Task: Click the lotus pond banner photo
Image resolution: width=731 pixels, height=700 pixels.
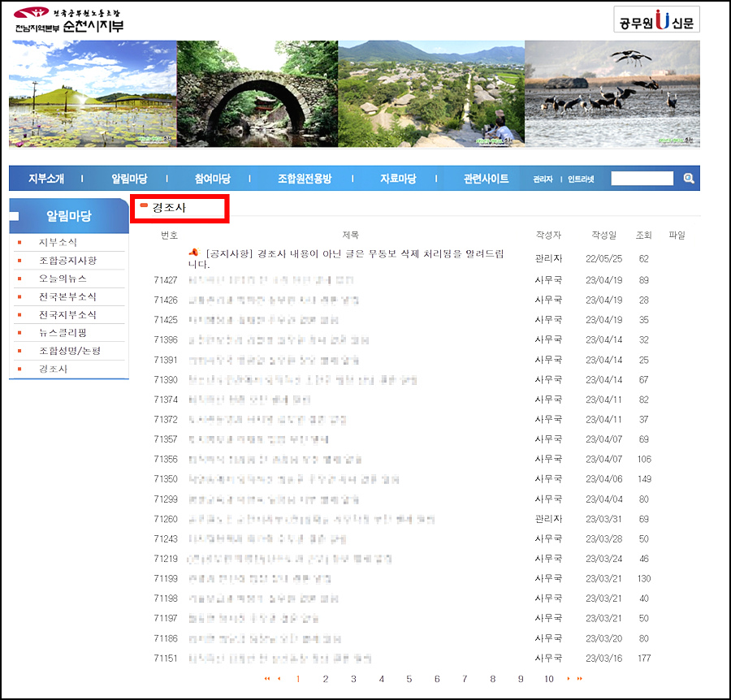Action: point(93,93)
